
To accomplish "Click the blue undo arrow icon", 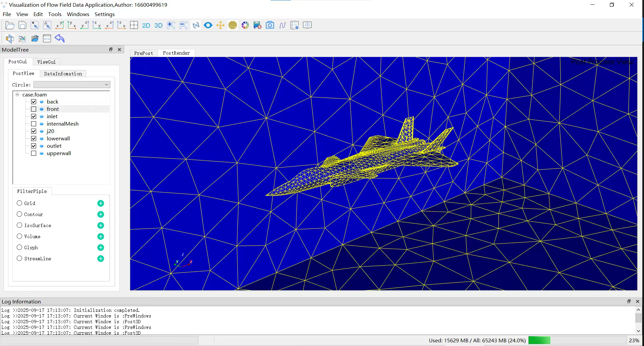I will (x=60, y=39).
